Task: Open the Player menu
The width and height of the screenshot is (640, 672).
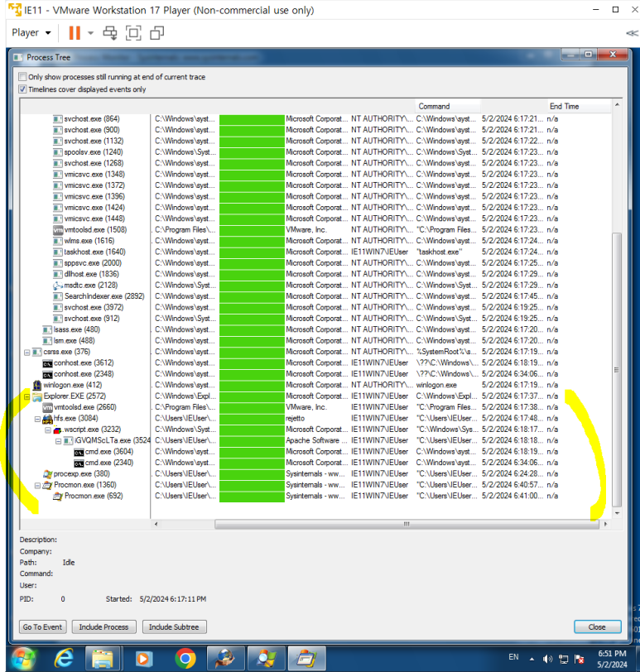Action: (31, 32)
